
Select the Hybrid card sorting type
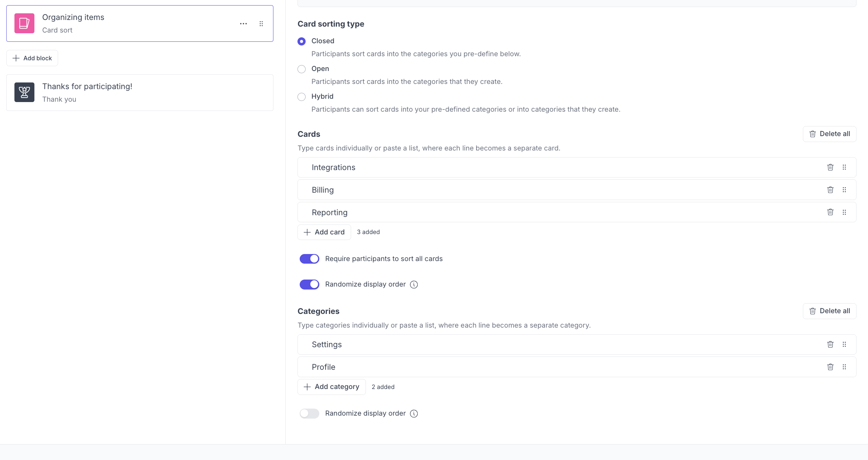click(x=302, y=97)
